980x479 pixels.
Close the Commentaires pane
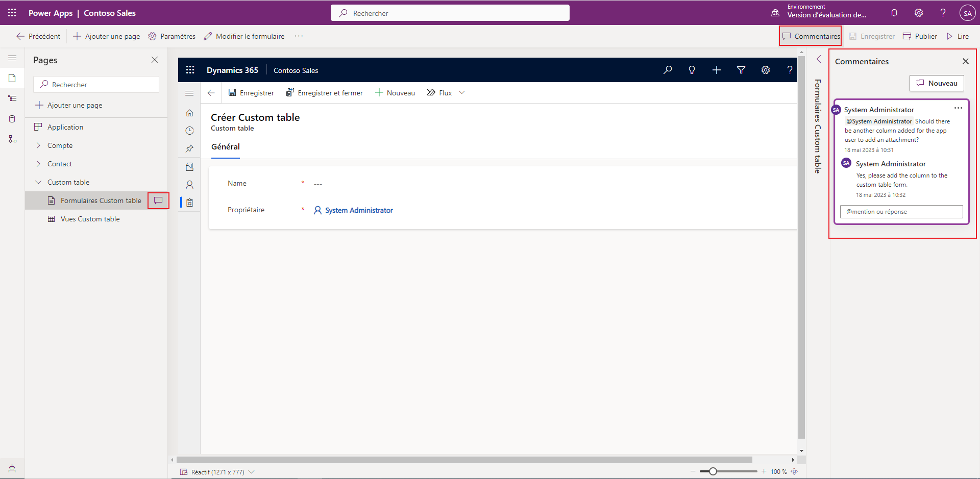(965, 61)
